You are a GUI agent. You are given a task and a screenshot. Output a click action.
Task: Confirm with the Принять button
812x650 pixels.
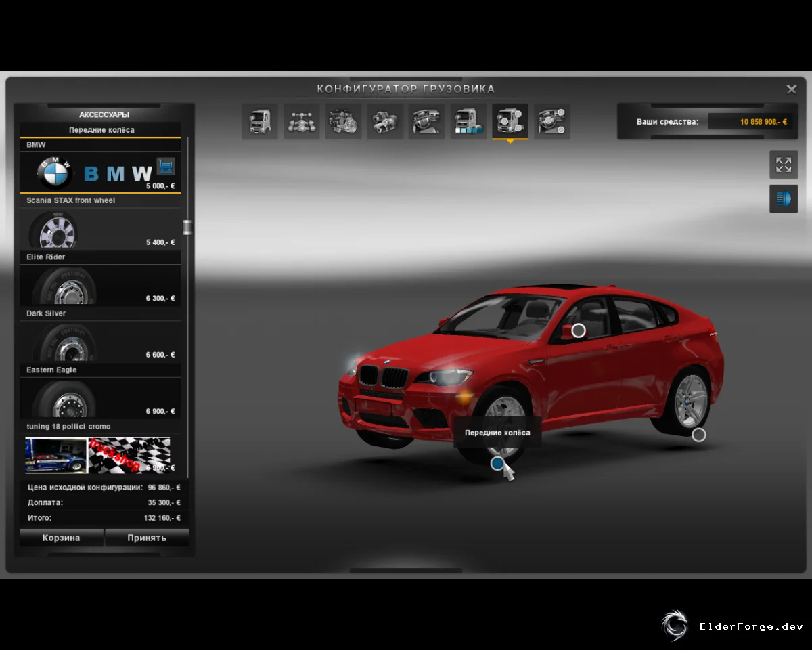147,538
